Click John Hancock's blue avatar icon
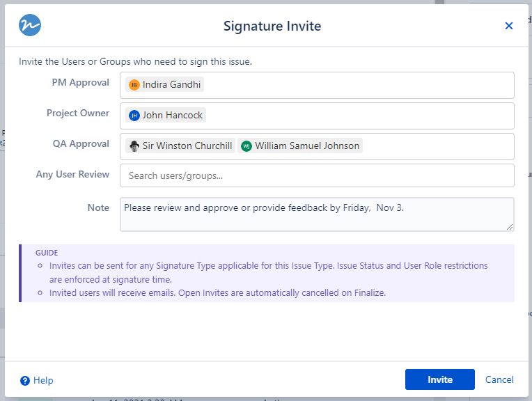Screen dimensions: 532x401 (x=134, y=116)
